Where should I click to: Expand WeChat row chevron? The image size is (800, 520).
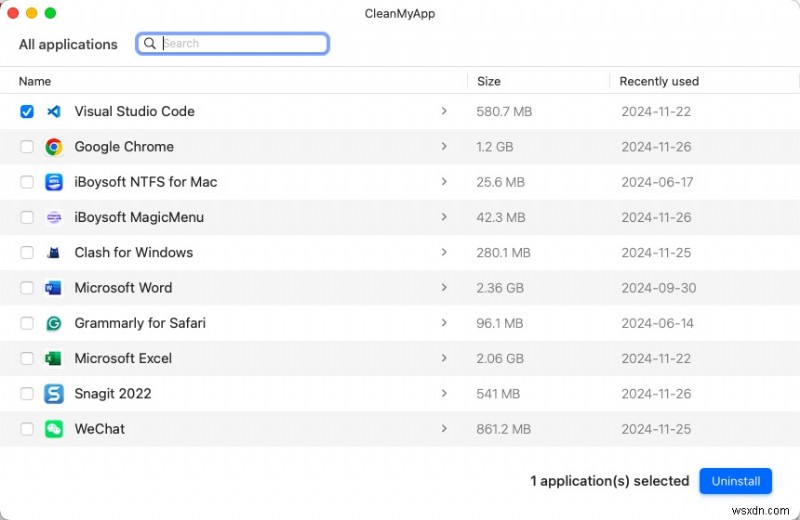444,429
